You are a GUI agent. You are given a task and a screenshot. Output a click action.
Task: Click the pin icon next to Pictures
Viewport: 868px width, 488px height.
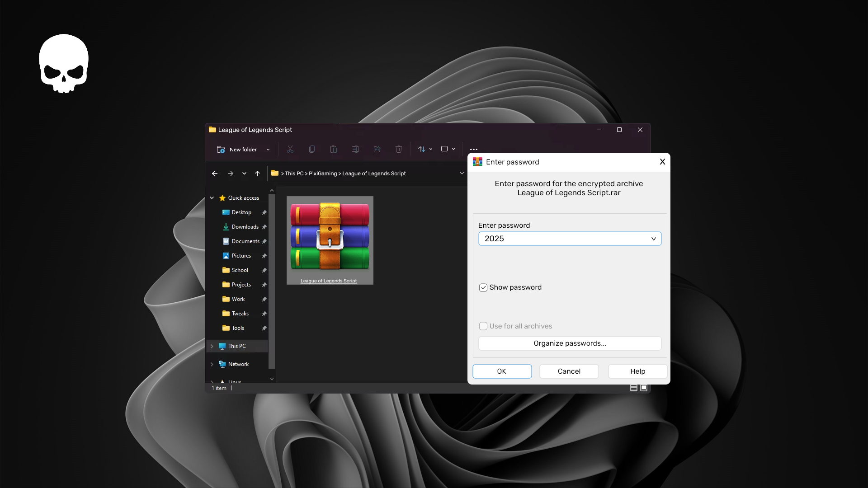click(264, 256)
